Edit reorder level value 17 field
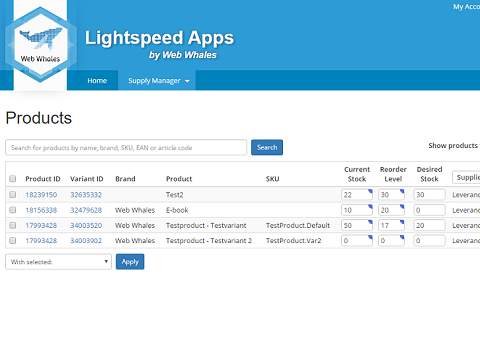Viewport: 480px width, 360px height. pos(391,225)
